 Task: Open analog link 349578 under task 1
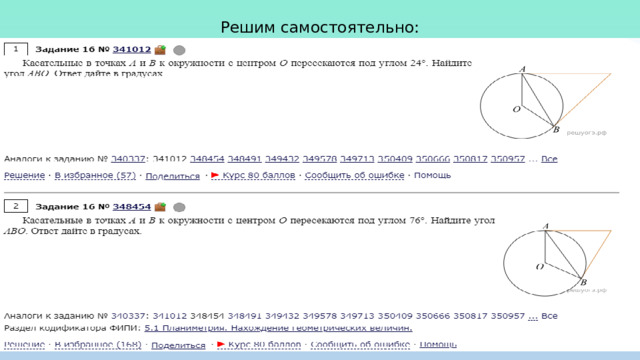tap(320, 159)
